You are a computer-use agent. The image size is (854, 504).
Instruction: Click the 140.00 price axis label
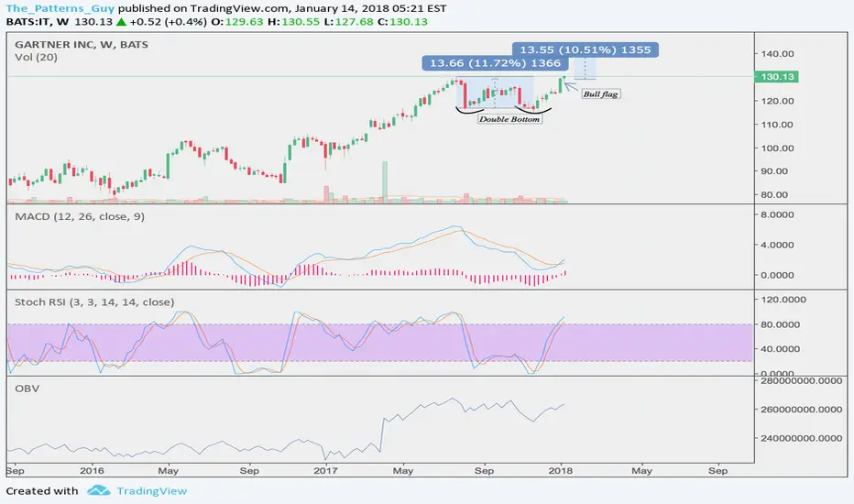coord(778,54)
